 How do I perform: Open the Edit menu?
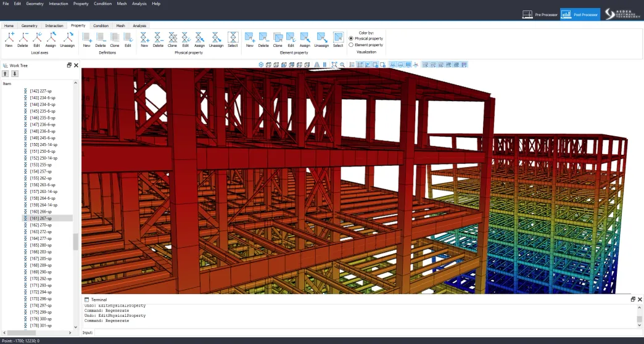17,4
